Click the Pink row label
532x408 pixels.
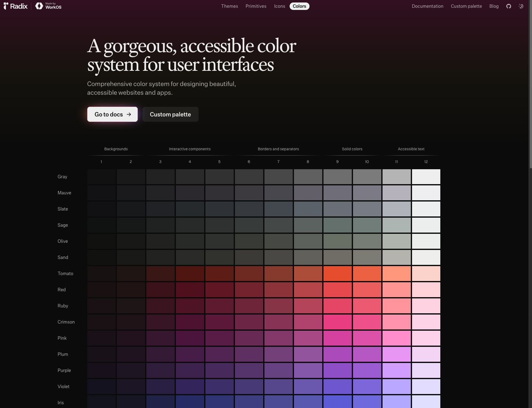62,338
